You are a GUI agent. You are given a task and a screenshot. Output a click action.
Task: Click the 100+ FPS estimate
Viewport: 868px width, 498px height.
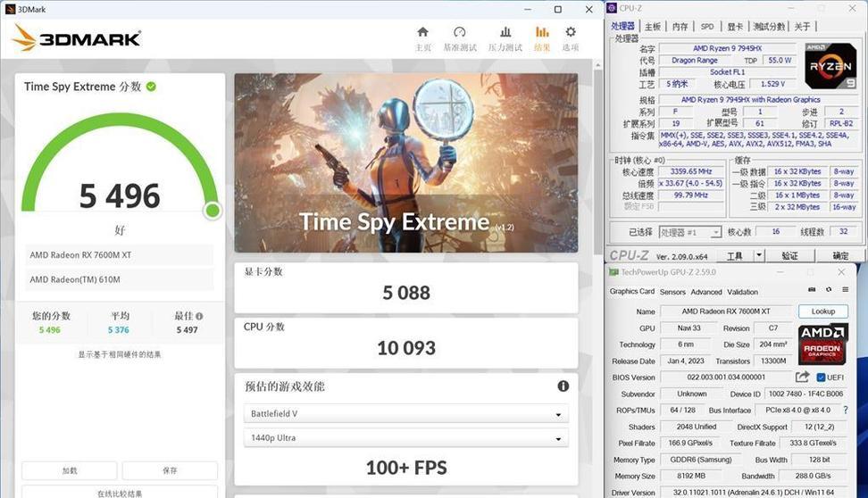pyautogui.click(x=406, y=468)
